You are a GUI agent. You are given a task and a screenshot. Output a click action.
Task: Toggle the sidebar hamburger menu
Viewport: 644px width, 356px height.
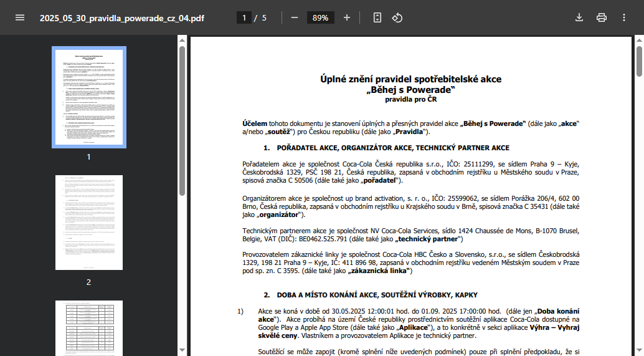20,17
